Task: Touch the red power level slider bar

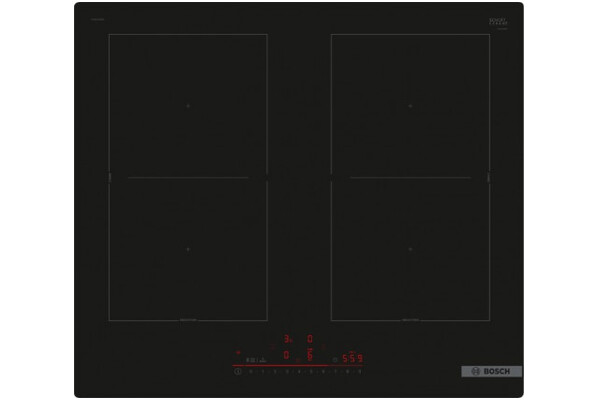Action: coord(297,366)
